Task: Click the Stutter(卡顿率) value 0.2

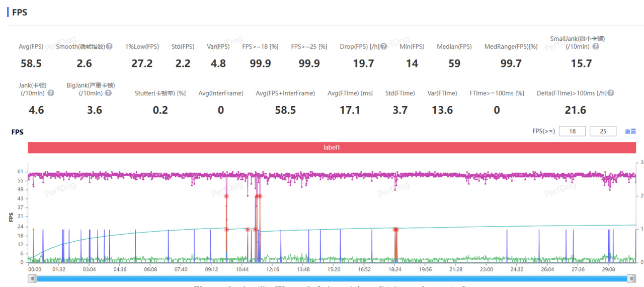Action: click(x=160, y=110)
